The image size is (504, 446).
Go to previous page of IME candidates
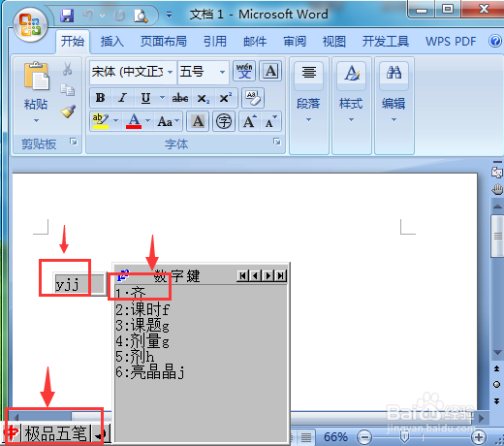coord(255,275)
